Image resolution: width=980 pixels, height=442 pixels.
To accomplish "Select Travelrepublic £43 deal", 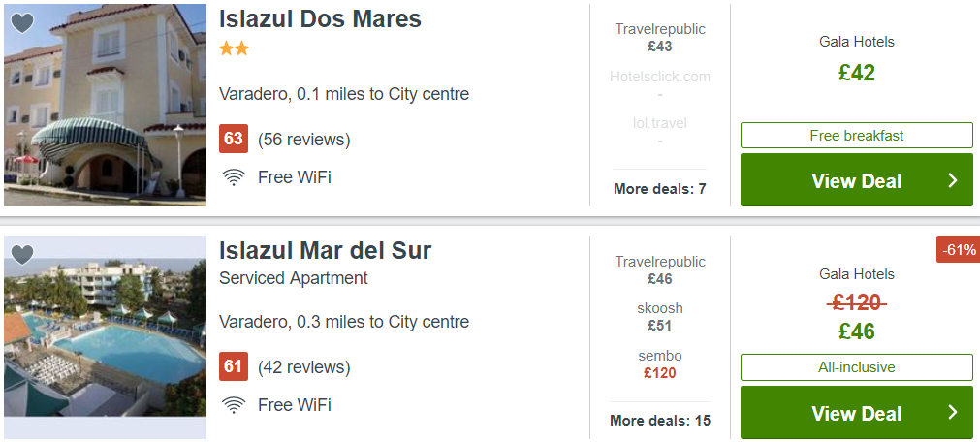I will [660, 38].
